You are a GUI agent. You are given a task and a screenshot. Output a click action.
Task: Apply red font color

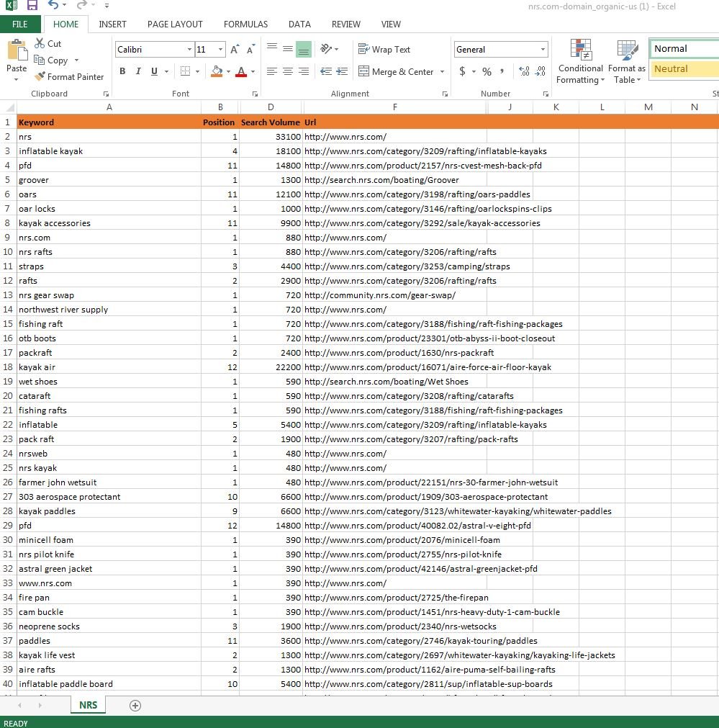click(241, 71)
